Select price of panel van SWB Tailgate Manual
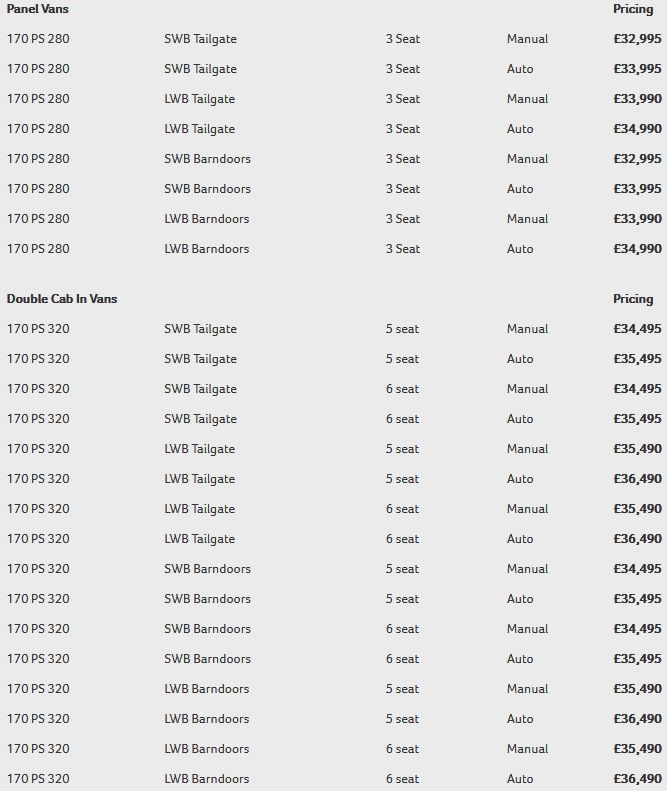 pyautogui.click(x=637, y=39)
